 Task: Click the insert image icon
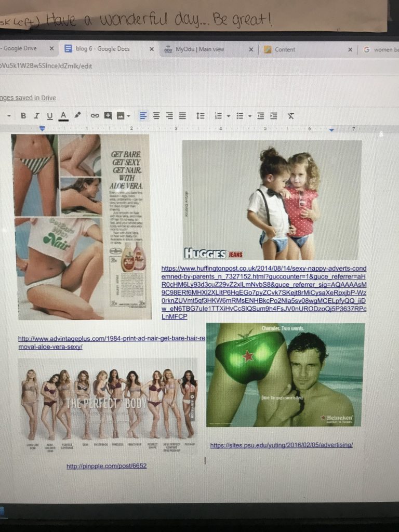(121, 116)
